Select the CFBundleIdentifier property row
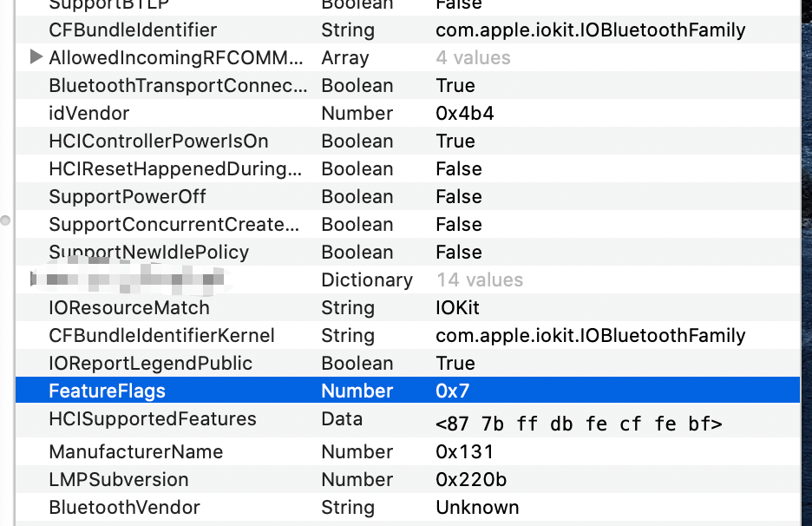Image resolution: width=812 pixels, height=526 pixels. 130,30
